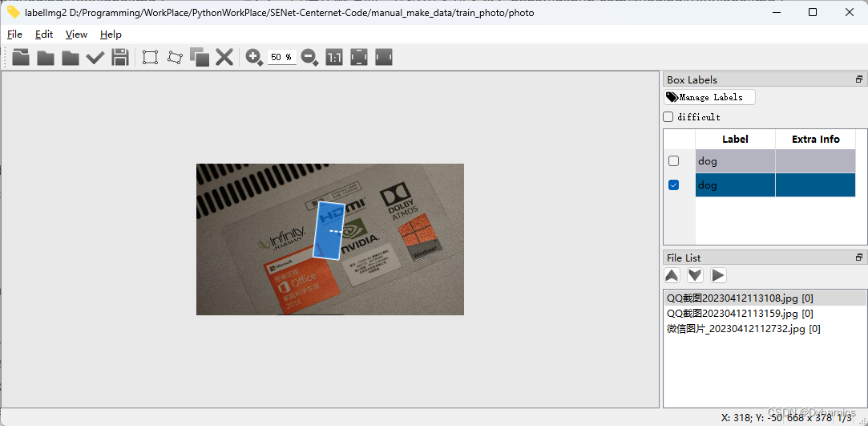
Task: Click the Verify image checkmark icon
Action: [x=95, y=57]
